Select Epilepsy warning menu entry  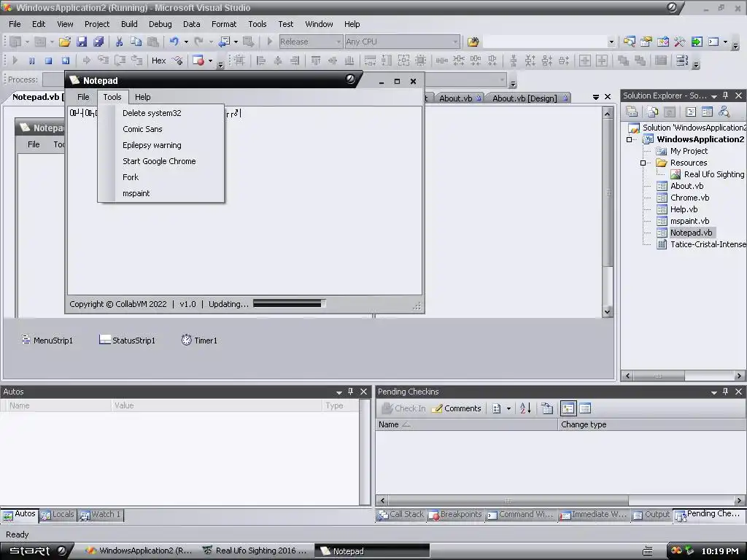coord(161,145)
